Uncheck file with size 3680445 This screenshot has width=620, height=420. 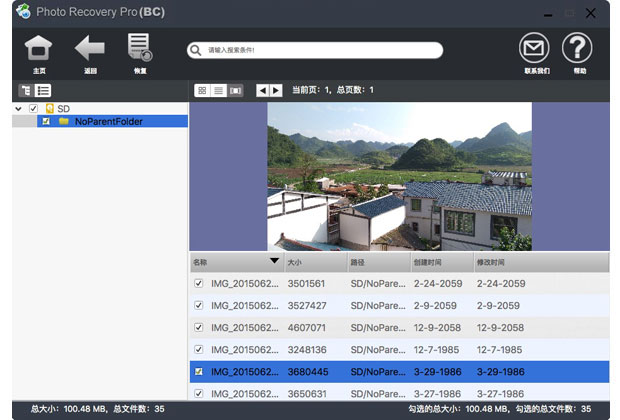[x=198, y=372]
